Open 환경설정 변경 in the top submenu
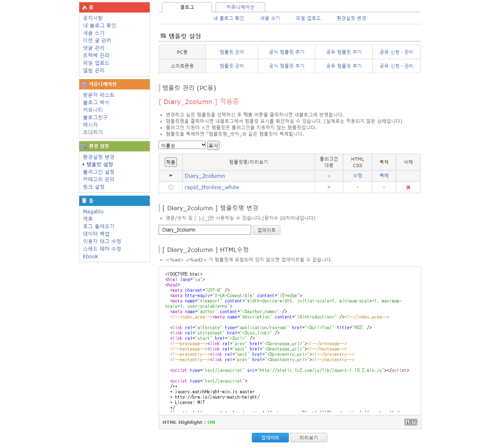The width and height of the screenshot is (499, 448). [351, 18]
